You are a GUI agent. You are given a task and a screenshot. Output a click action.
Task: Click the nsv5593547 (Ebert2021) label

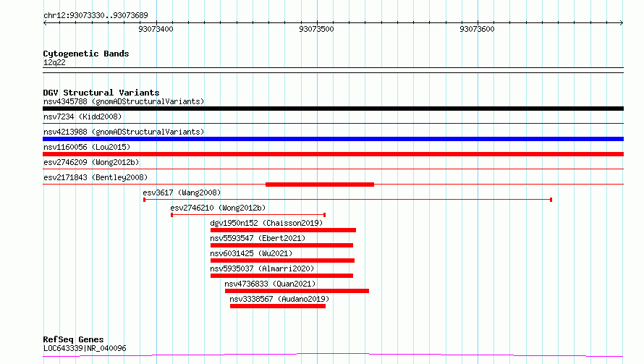[258, 238]
